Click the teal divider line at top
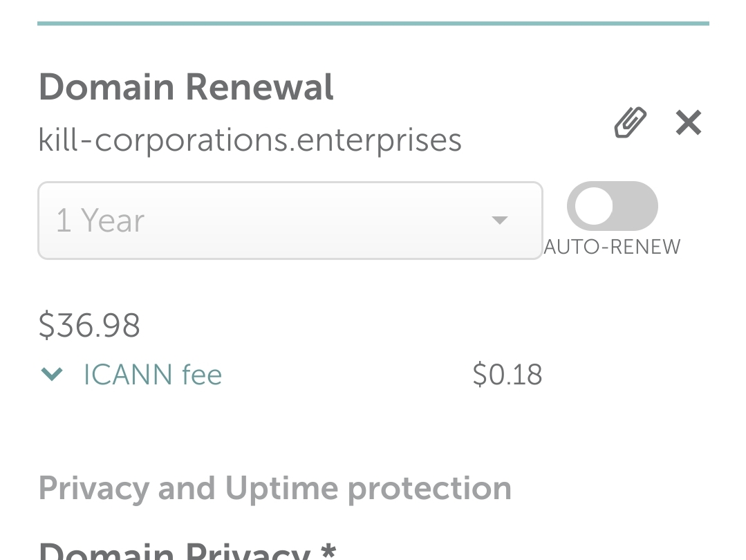Viewport: 746px width, 560px height. (x=373, y=24)
